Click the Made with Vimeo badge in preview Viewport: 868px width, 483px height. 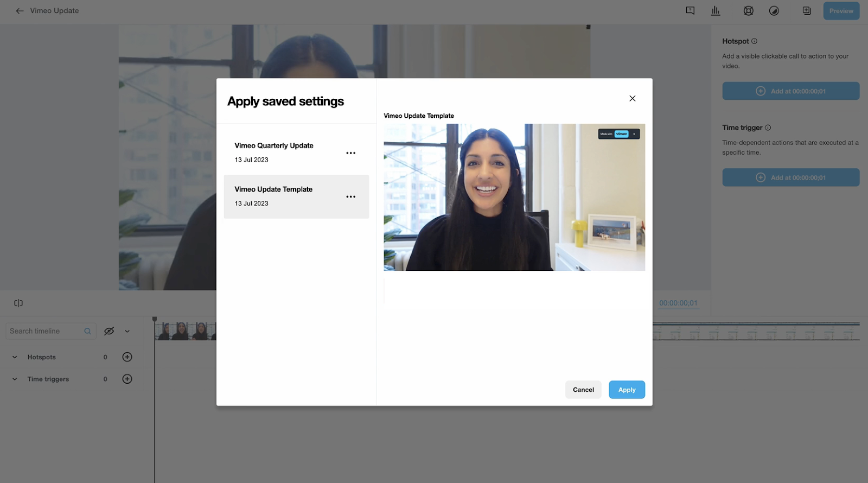(619, 134)
